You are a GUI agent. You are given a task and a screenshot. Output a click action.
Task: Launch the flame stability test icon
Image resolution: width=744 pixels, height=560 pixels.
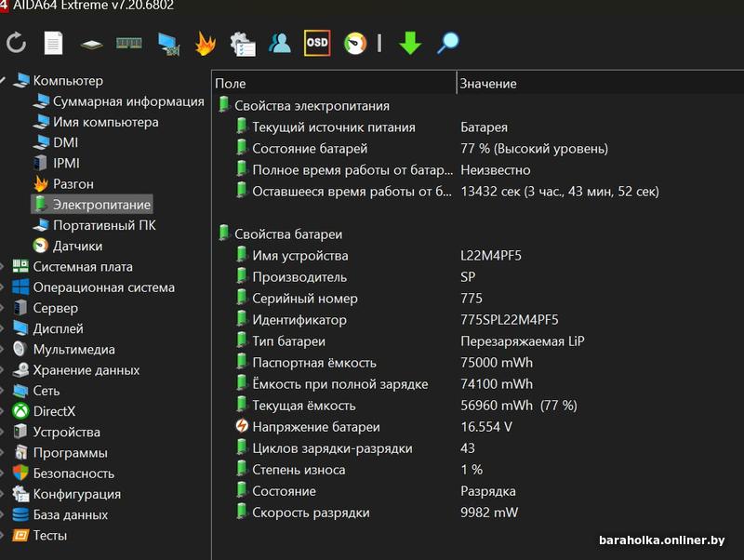[206, 43]
